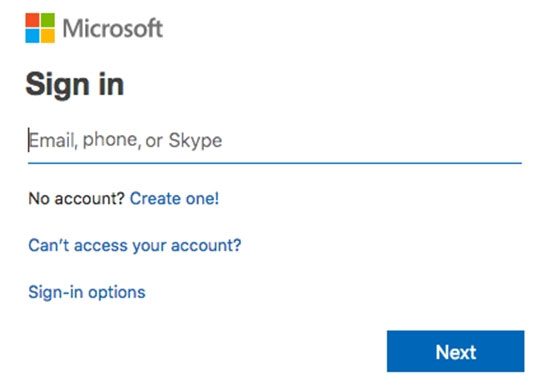Click the "Sign in" heading

click(75, 85)
